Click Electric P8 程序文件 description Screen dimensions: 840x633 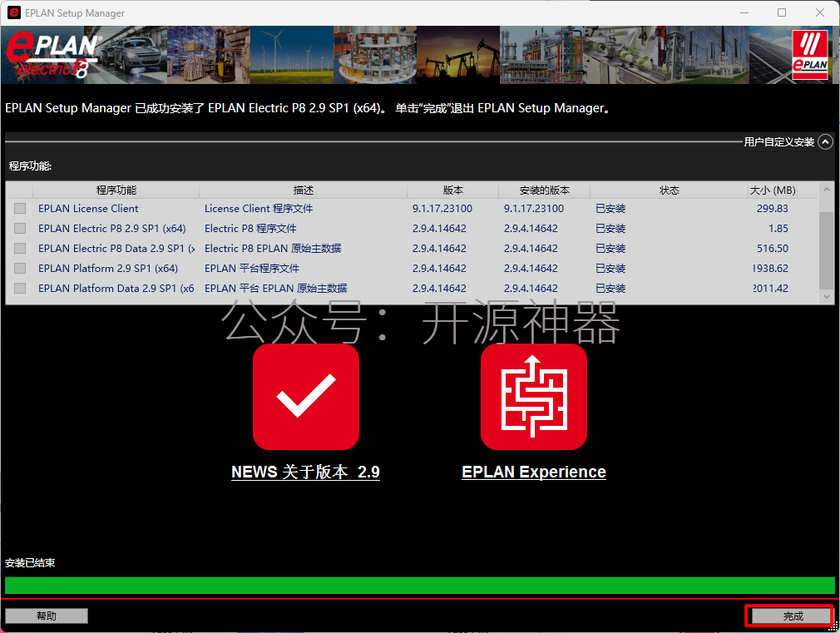(x=250, y=229)
